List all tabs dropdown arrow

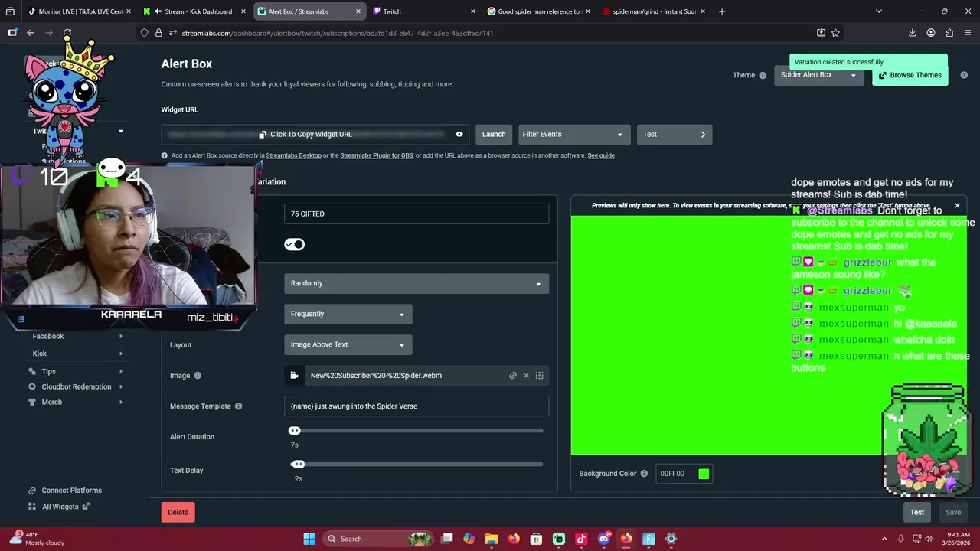click(x=879, y=11)
